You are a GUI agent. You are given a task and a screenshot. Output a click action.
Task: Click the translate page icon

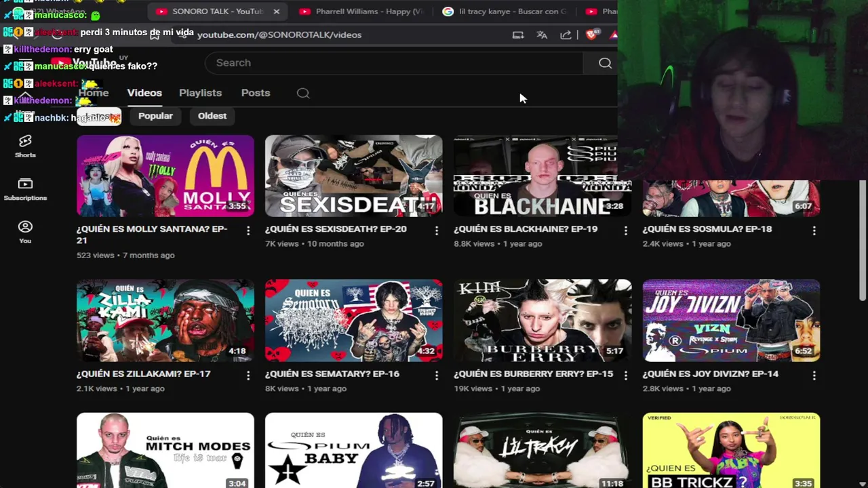coord(542,35)
